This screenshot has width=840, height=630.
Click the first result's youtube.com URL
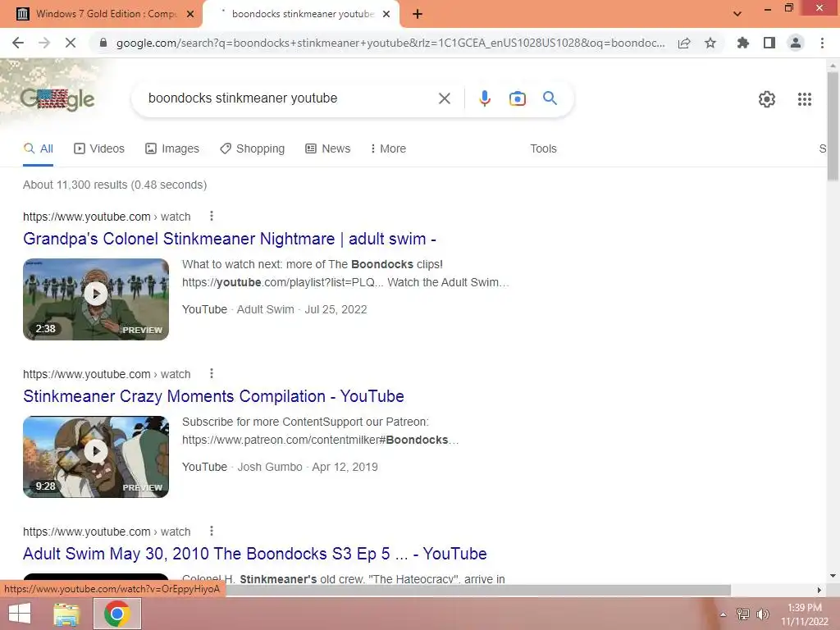[x=107, y=217]
